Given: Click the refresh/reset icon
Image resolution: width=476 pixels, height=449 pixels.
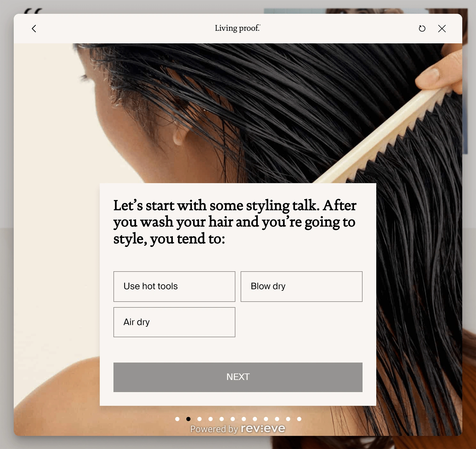Looking at the screenshot, I should (x=422, y=28).
